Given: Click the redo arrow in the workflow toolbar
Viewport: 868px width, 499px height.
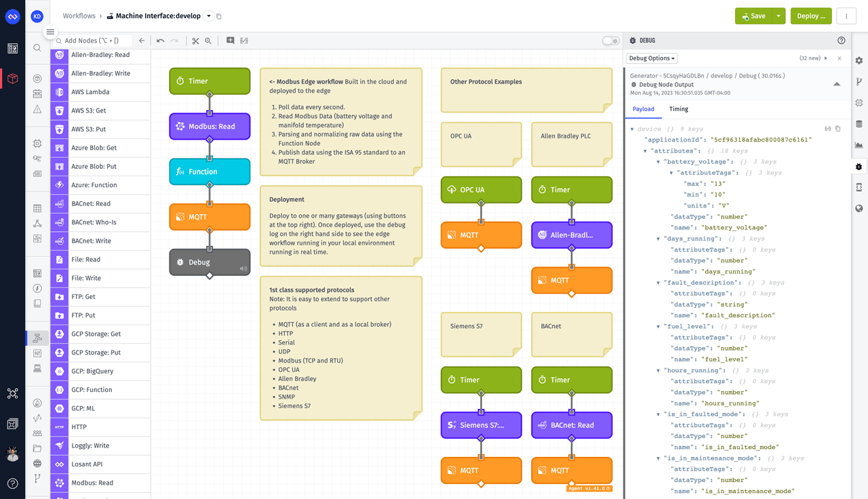Looking at the screenshot, I should click(x=174, y=41).
